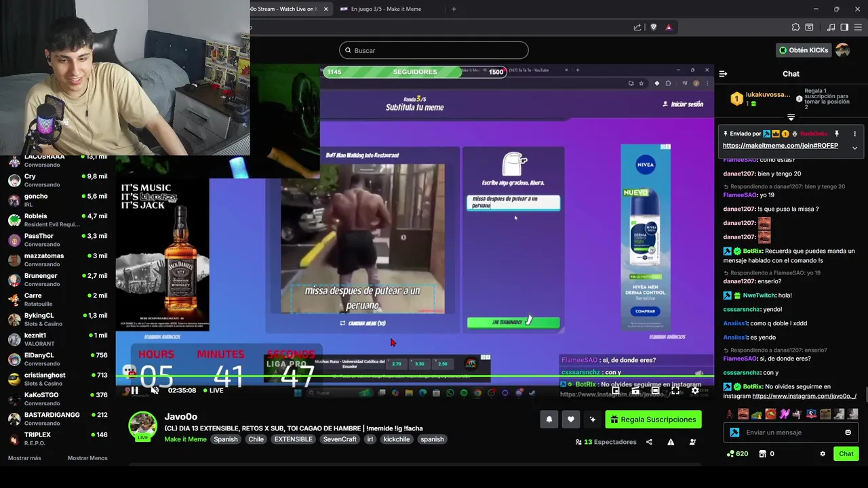The width and height of the screenshot is (868, 488).
Task: Expand the chat leaderboard chevron
Action: [791, 117]
